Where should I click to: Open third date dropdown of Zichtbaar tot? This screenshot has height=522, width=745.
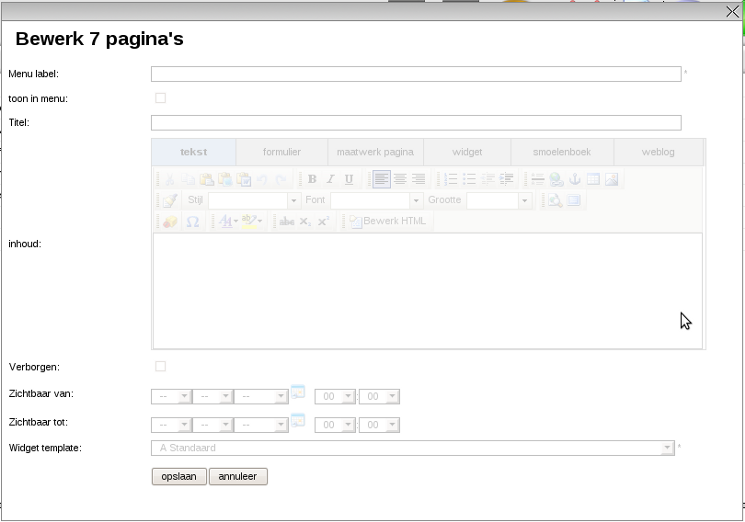(x=261, y=425)
